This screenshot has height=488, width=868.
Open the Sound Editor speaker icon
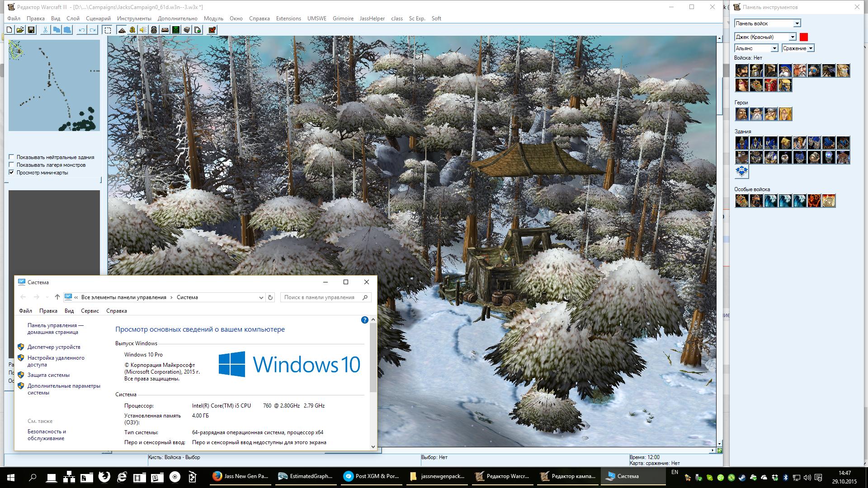point(143,30)
